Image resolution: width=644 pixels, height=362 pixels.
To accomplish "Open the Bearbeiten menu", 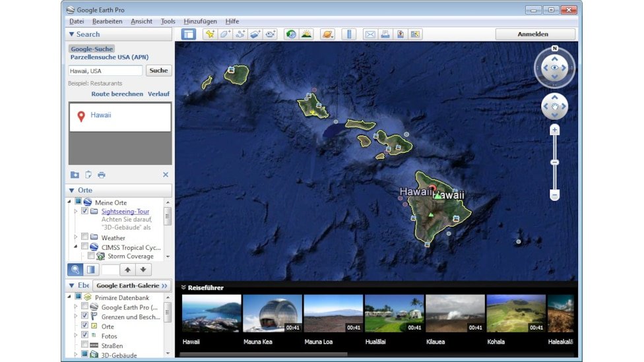I will click(x=107, y=21).
